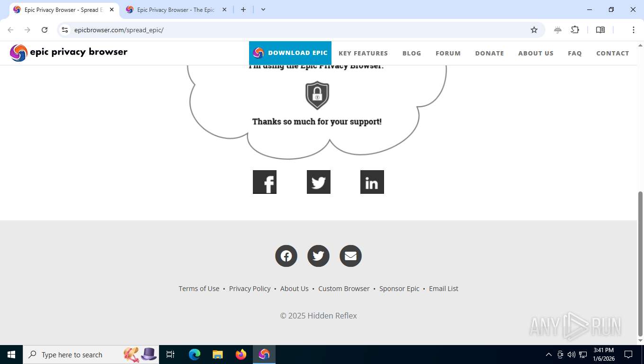Image resolution: width=644 pixels, height=364 pixels.
Task: Close the second Epic browser tab
Action: pos(224,9)
